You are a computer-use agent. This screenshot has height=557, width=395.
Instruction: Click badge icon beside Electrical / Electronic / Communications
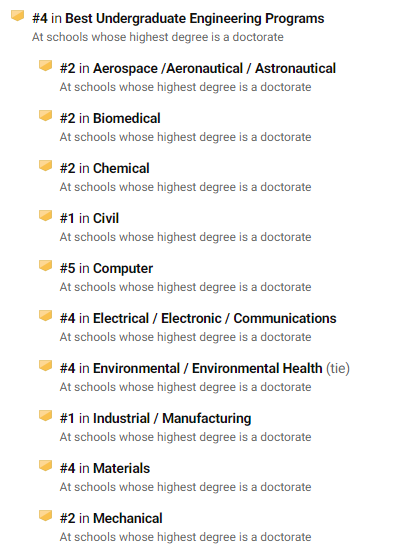coord(45,316)
